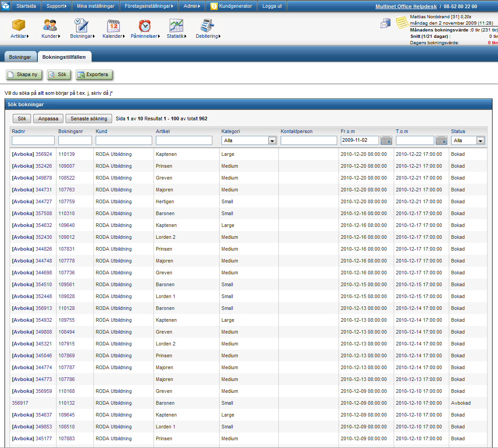Viewport: 498px width, 448px height.
Task: Click the Sök button in search panel
Action: click(x=22, y=118)
